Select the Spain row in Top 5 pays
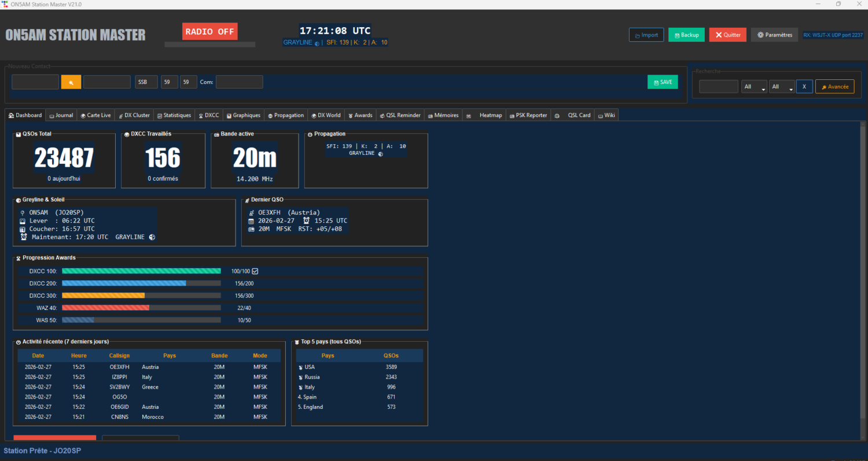 [x=359, y=397]
